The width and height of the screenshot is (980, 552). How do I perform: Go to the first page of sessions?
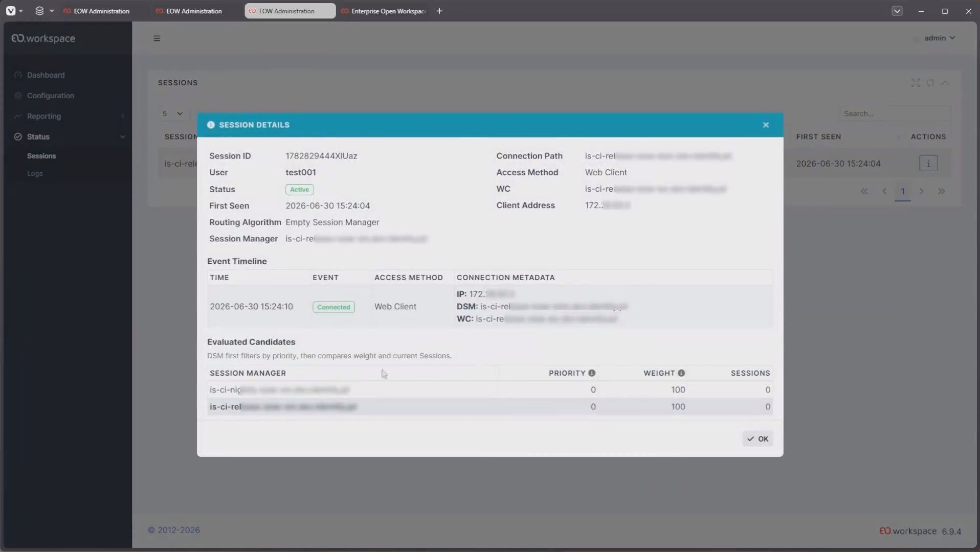tap(864, 191)
